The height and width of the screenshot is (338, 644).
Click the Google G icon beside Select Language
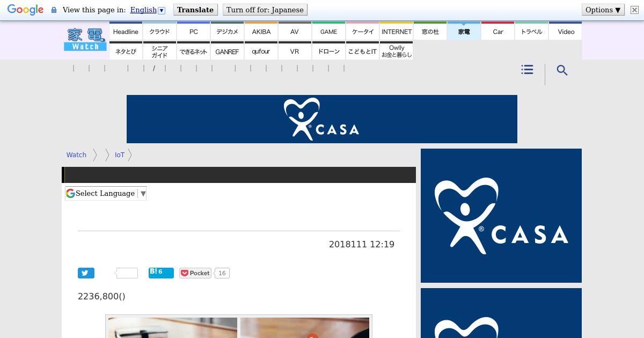coord(70,193)
